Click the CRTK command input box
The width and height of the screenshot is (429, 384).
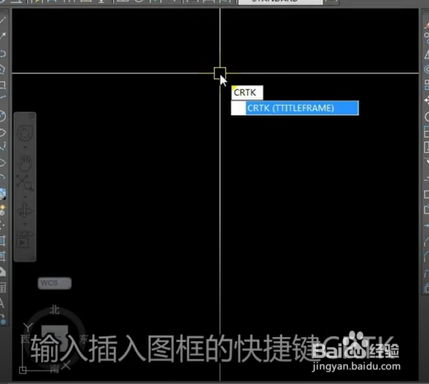point(247,92)
